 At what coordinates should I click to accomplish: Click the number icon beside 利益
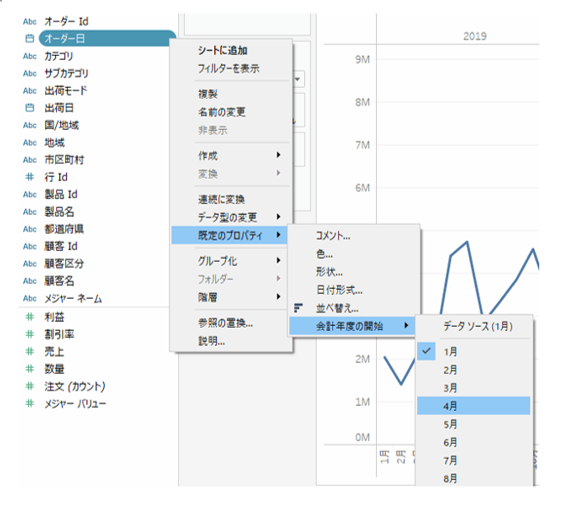point(29,317)
